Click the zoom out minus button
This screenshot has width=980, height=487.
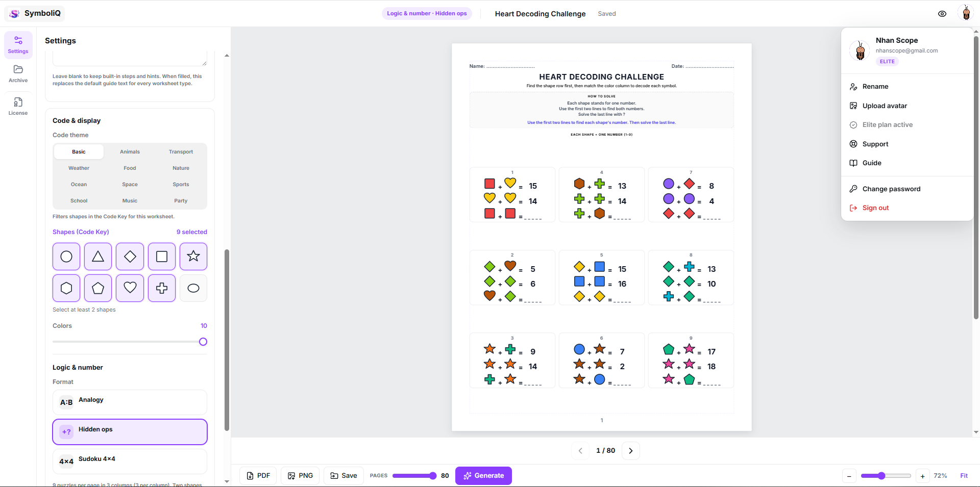(849, 476)
